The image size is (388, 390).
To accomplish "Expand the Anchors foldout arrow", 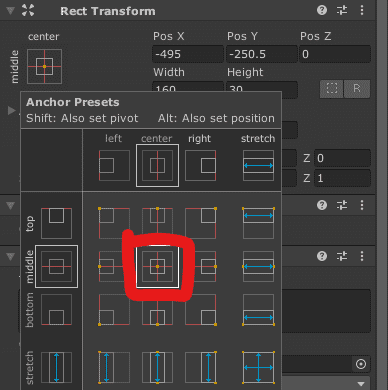I will pos(11,110).
